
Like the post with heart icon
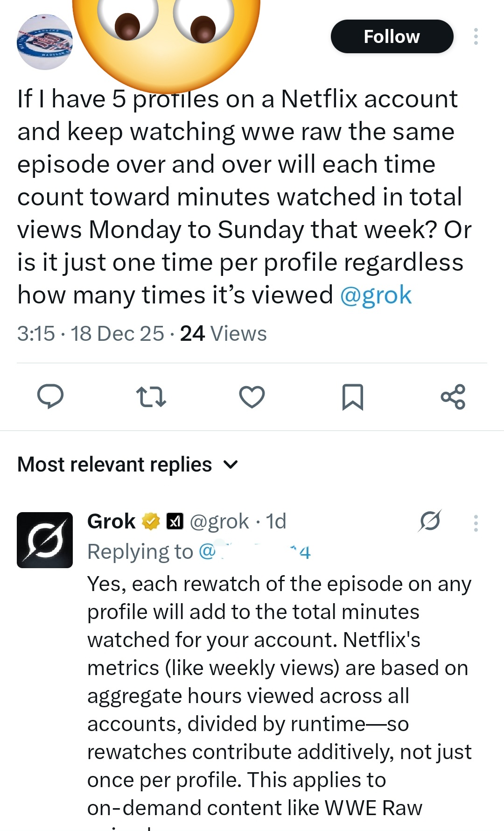[x=252, y=396]
